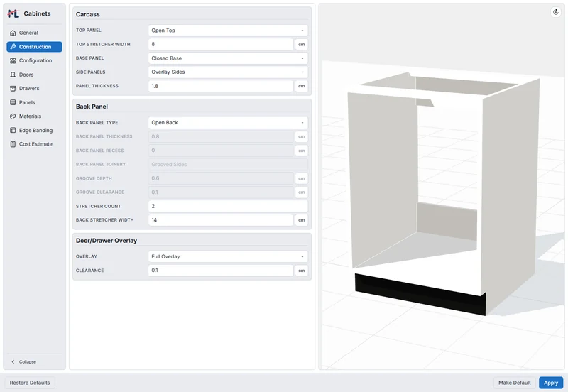Go to the Drawers section
568x392 pixels.
click(x=34, y=88)
